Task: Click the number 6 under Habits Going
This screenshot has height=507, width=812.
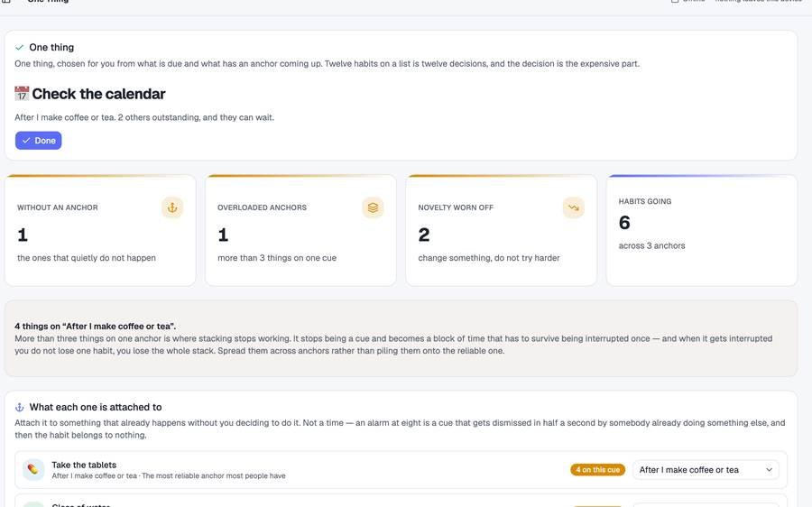Action: pyautogui.click(x=624, y=223)
